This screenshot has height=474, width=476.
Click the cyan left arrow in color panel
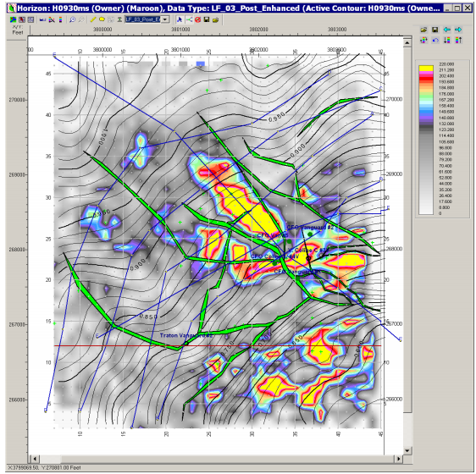tap(446, 30)
